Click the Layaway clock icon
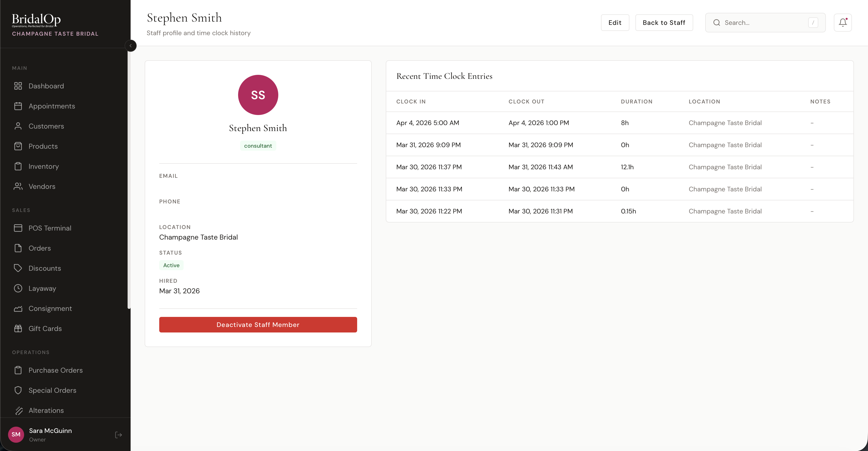Screen dimensions: 868x451 coord(18,288)
